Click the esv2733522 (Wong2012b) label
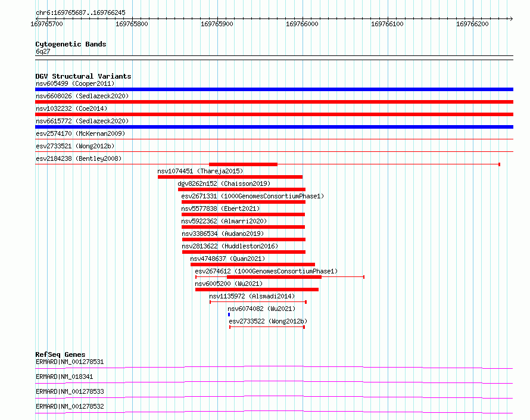This screenshot has width=530, height=420. coord(268,321)
